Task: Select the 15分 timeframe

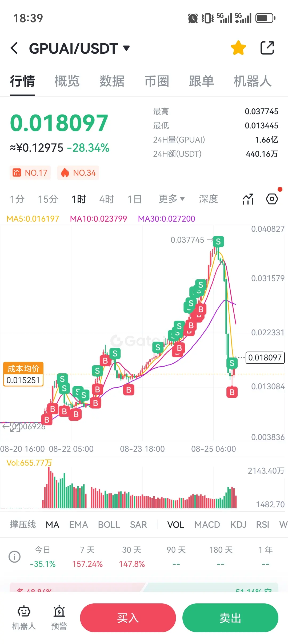Action: tap(48, 199)
